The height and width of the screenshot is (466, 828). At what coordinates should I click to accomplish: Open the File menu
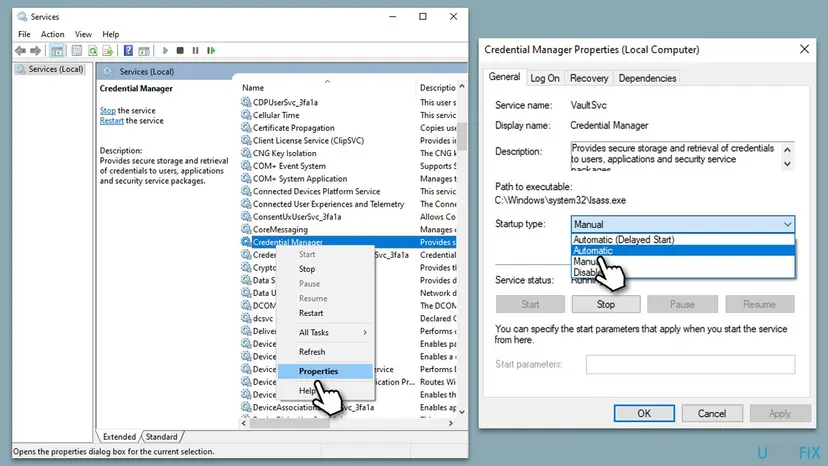[x=24, y=34]
